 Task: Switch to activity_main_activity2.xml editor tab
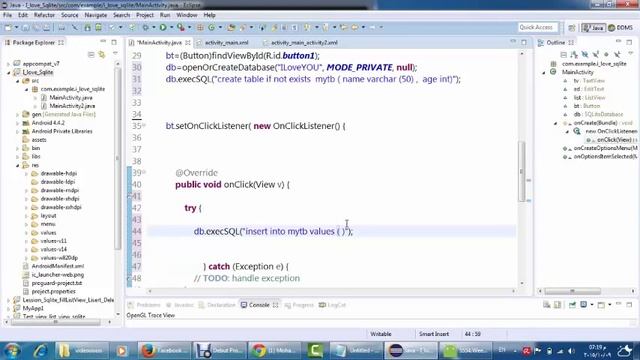coord(301,42)
